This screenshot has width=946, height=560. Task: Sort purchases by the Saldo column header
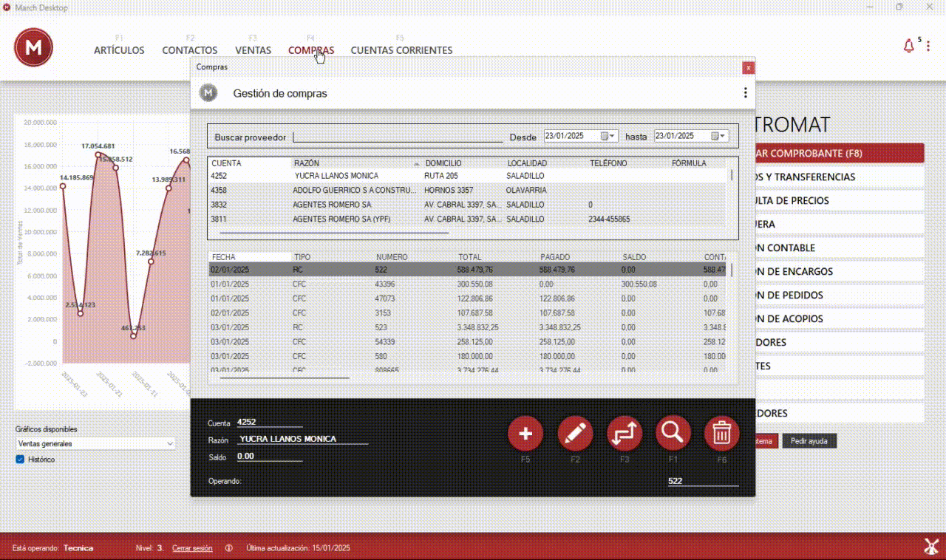coord(661,257)
